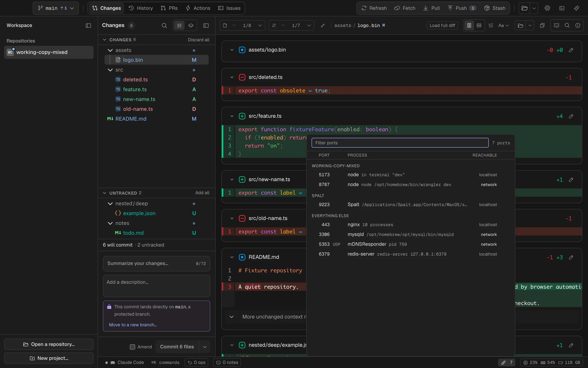Enable the Amend checkbox
Screen dimensions: 588x368
[x=133, y=347]
